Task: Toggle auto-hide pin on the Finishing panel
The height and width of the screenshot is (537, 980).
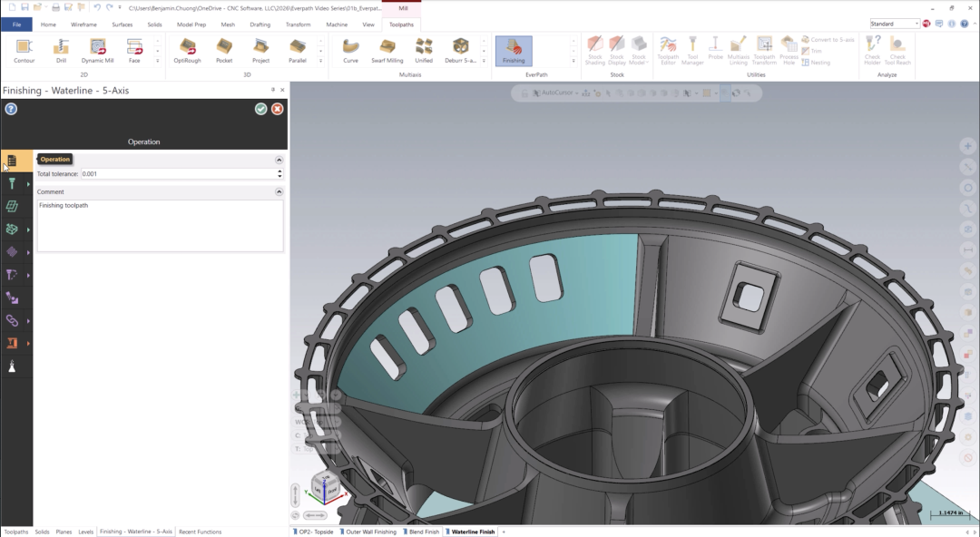Action: 272,90
